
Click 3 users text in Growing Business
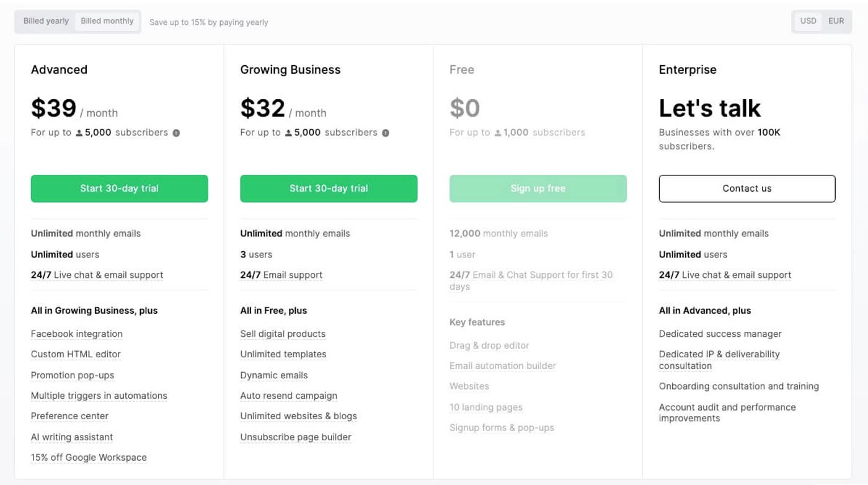click(x=256, y=254)
